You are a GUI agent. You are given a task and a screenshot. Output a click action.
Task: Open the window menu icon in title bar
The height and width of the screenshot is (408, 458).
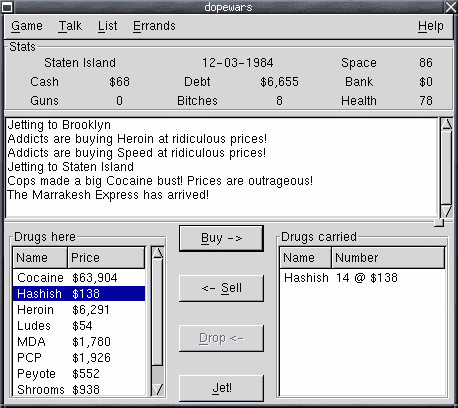pyautogui.click(x=7, y=7)
